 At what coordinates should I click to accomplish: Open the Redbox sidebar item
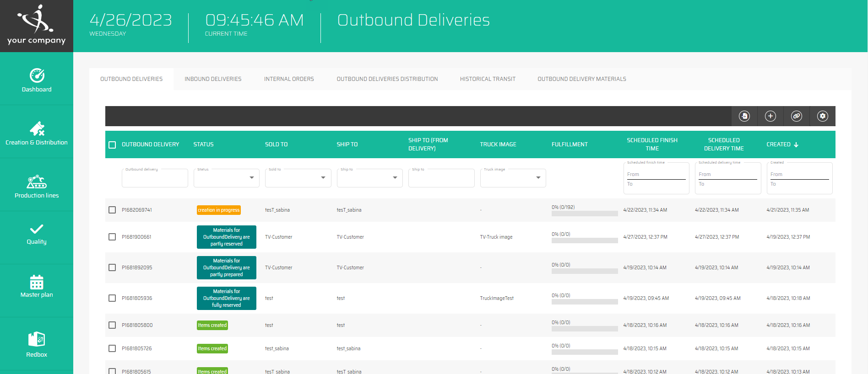(x=37, y=344)
